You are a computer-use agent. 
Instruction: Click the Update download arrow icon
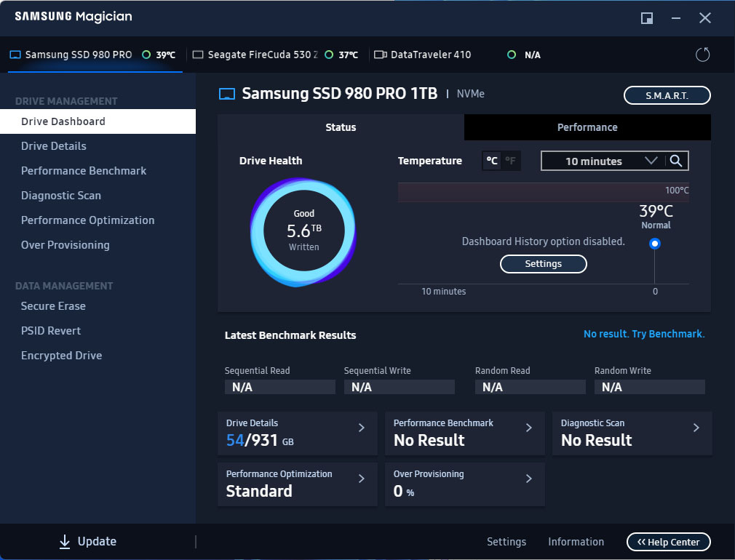pos(65,541)
